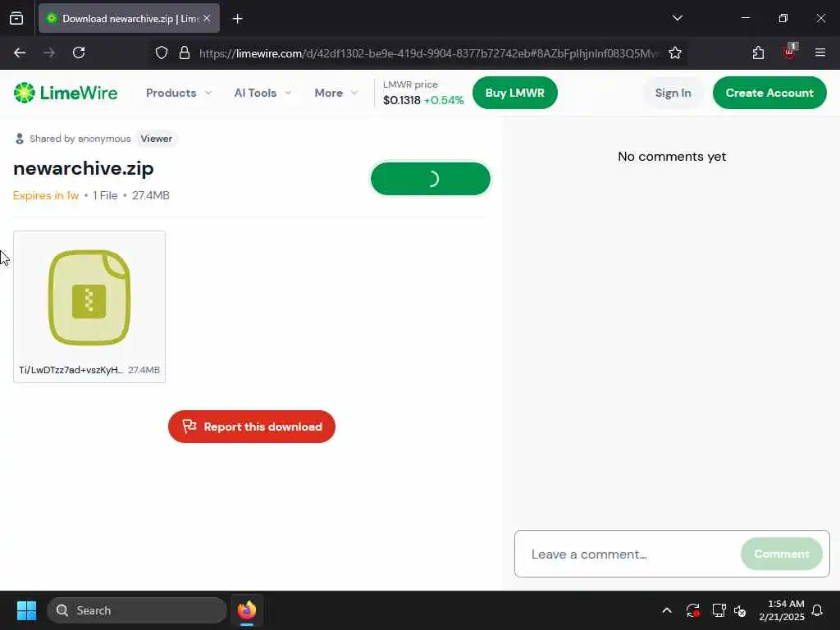Click the network tray icon
The width and height of the screenshot is (840, 630).
click(719, 610)
